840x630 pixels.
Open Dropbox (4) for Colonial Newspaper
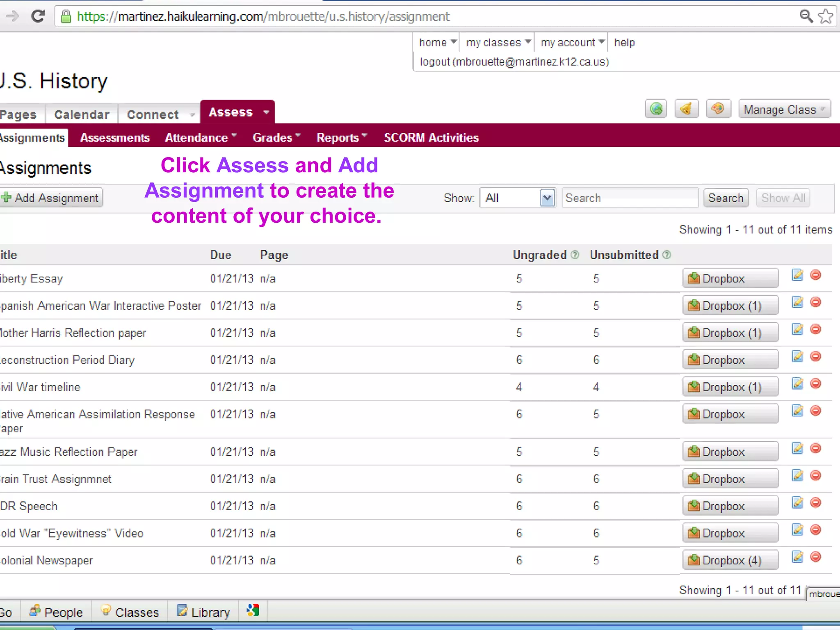(730, 560)
